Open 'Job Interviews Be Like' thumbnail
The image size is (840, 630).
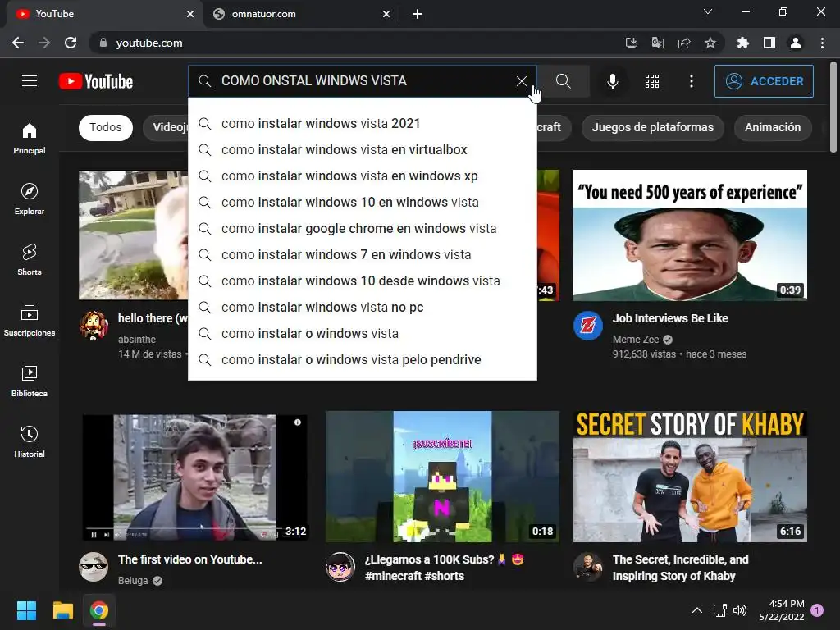click(x=690, y=235)
